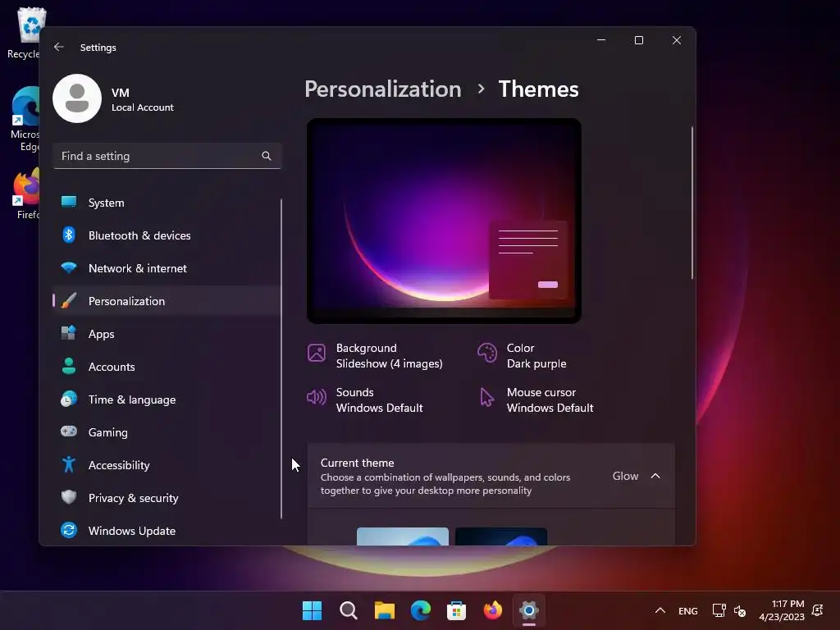Open Color Dark purple settings
This screenshot has width=840, height=630.
coord(522,356)
